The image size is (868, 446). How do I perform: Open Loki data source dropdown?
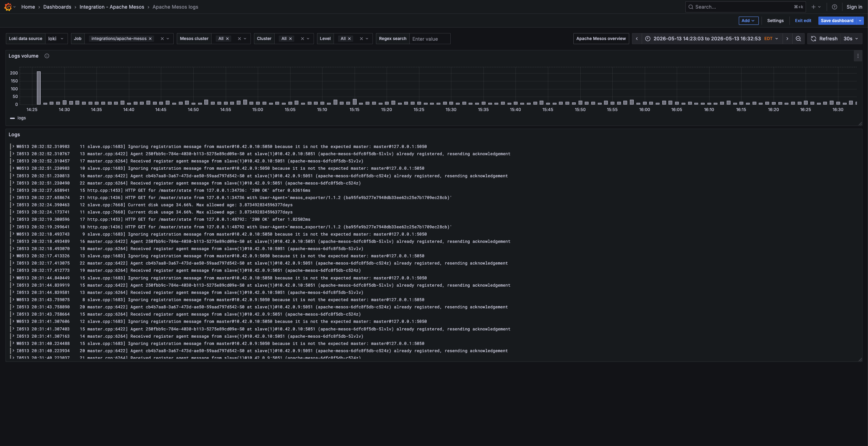[x=57, y=39]
